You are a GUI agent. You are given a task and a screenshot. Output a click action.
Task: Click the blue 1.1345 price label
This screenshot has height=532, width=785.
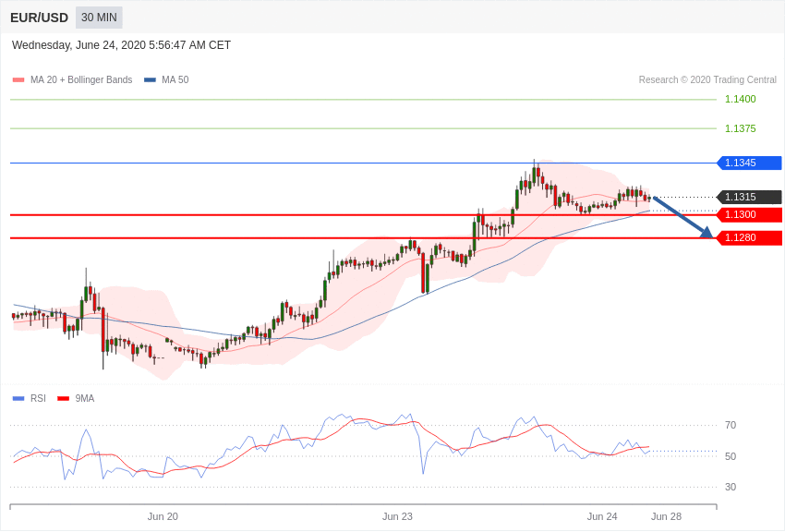coord(749,163)
